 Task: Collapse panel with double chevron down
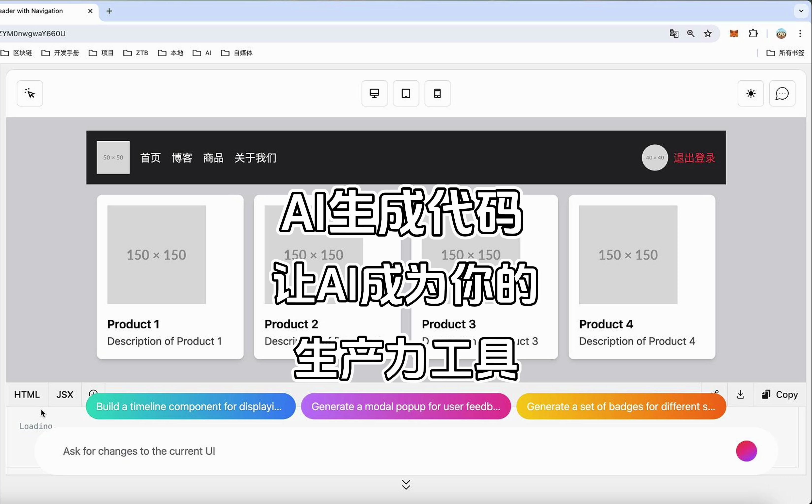click(406, 484)
